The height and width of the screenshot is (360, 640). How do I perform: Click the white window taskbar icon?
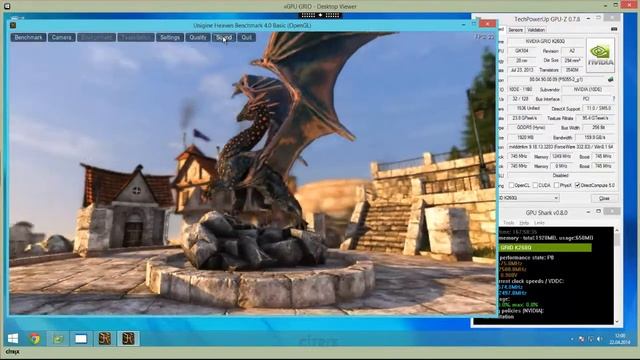pyautogui.click(x=81, y=339)
